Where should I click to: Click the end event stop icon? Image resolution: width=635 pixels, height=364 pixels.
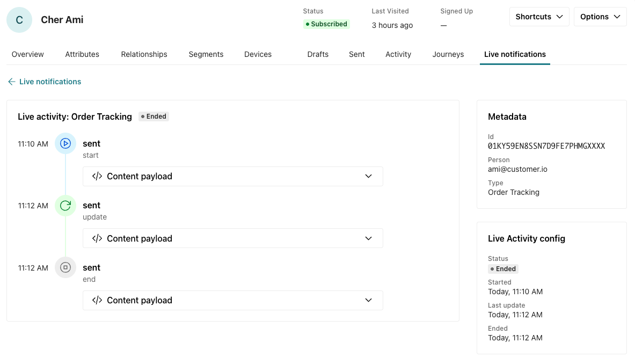[65, 267]
